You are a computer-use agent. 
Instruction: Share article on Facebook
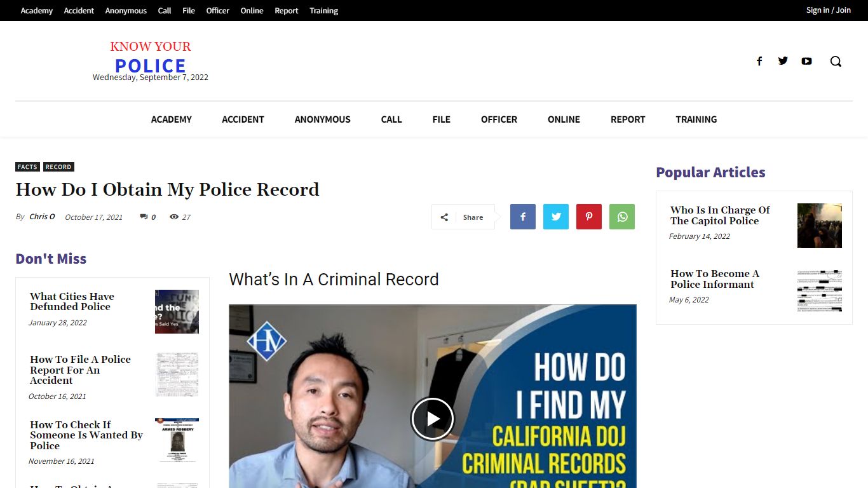point(523,217)
